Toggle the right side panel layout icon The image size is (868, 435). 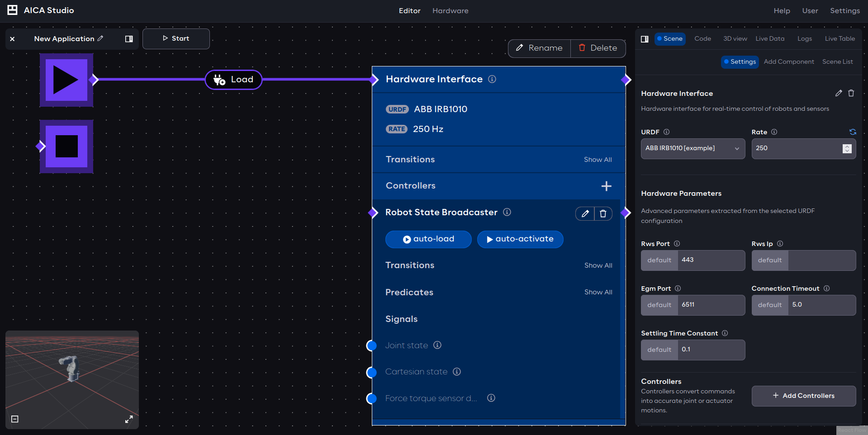(x=645, y=39)
